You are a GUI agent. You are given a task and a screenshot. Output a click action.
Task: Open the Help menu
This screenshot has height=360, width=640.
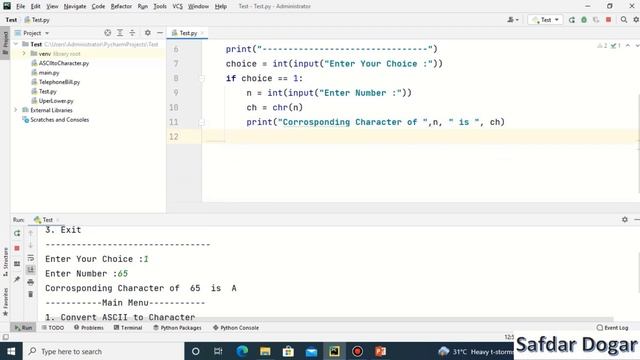(x=221, y=7)
